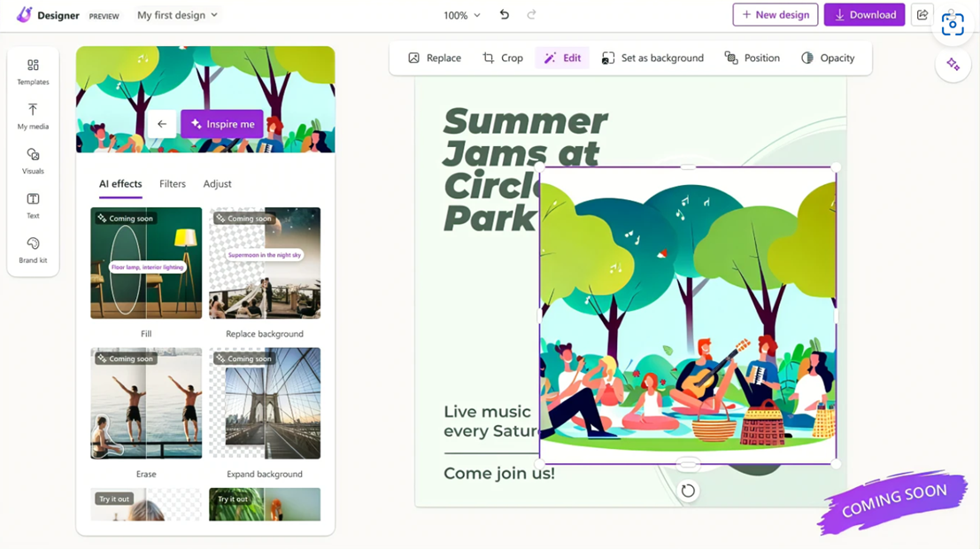Click the picnic illustration on the canvas

click(x=688, y=316)
